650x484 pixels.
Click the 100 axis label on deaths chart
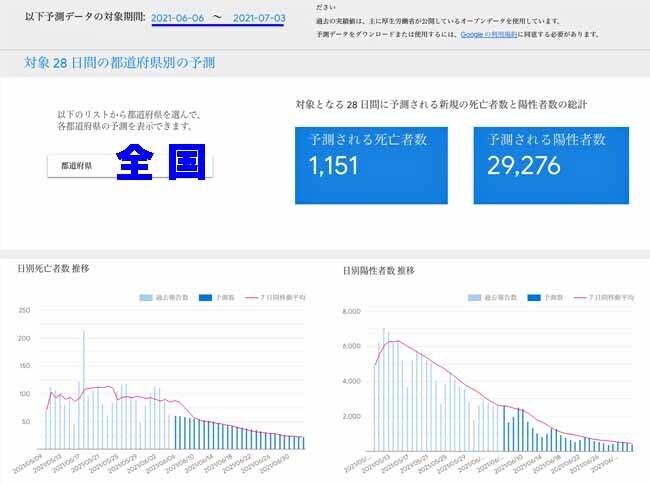[24, 394]
